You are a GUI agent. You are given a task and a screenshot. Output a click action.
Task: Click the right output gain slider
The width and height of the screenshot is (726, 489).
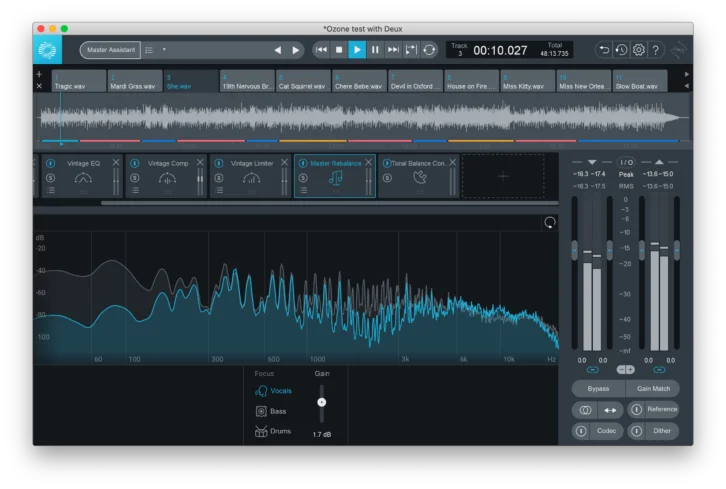[x=676, y=251]
